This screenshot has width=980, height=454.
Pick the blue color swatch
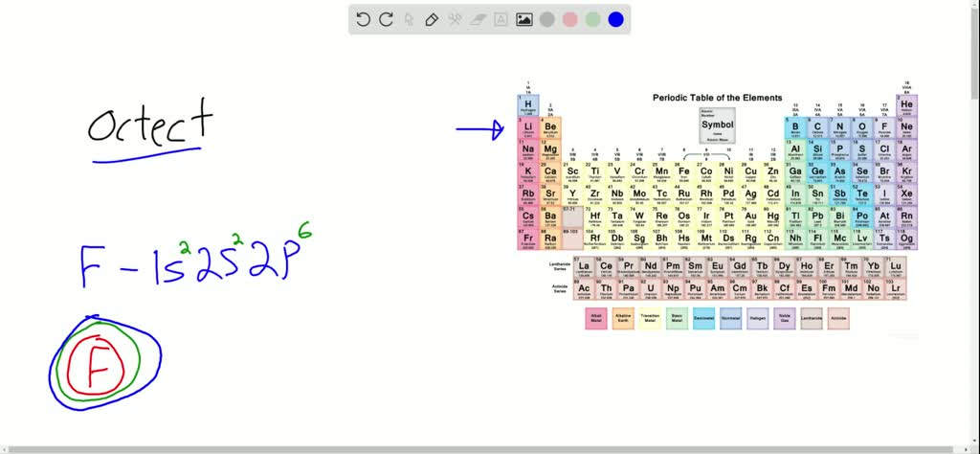pyautogui.click(x=616, y=19)
